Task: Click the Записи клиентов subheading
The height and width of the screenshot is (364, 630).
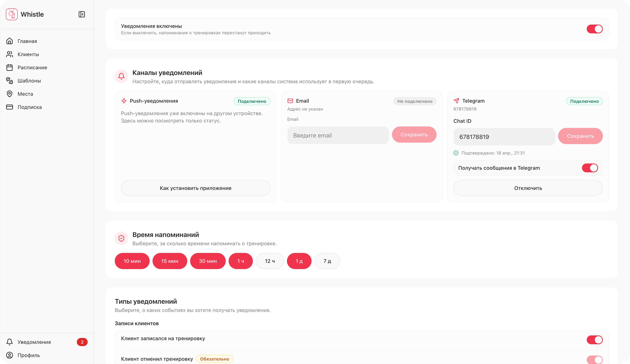Action: click(x=137, y=323)
